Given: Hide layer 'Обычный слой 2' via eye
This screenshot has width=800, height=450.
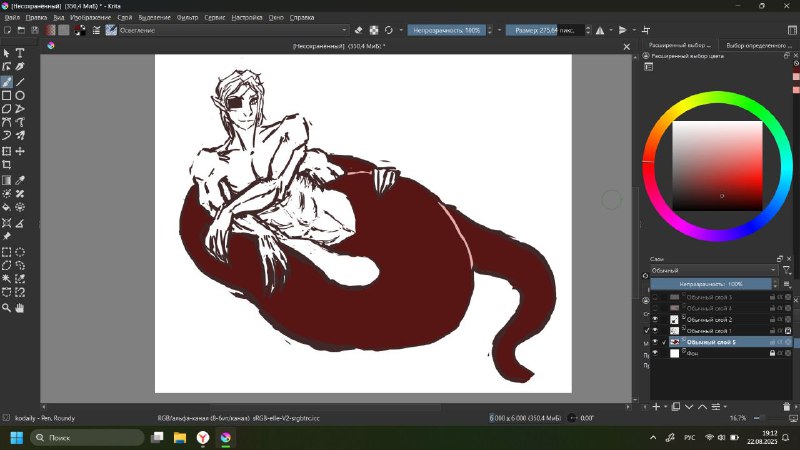Looking at the screenshot, I should tap(655, 319).
